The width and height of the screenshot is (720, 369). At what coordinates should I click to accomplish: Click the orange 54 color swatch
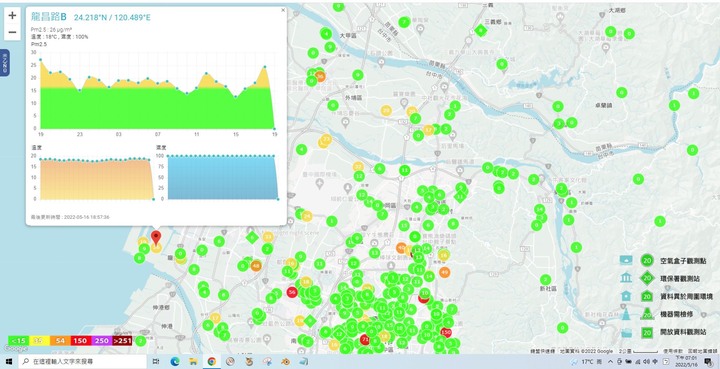tap(60, 341)
